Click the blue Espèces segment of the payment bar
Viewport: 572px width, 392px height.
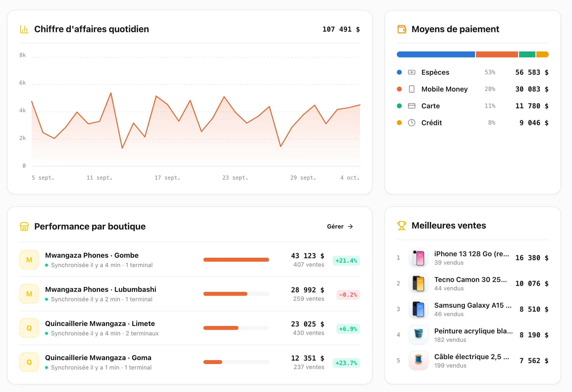(436, 54)
